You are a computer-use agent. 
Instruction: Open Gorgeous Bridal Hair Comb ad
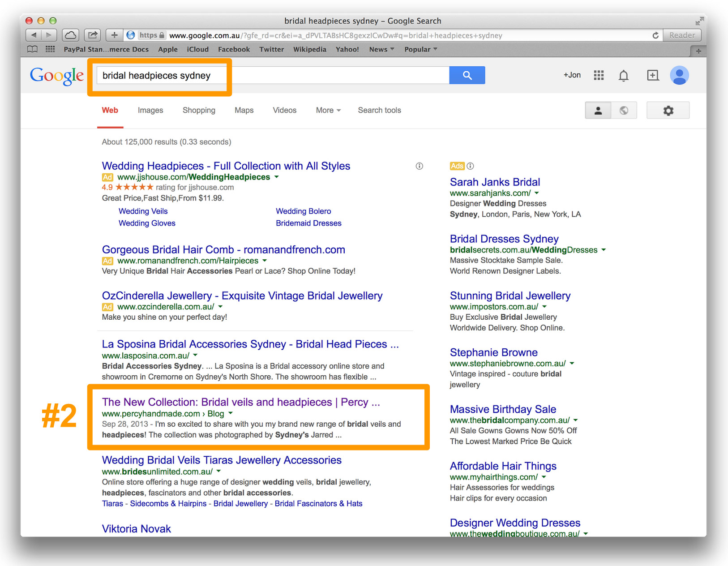pos(223,250)
